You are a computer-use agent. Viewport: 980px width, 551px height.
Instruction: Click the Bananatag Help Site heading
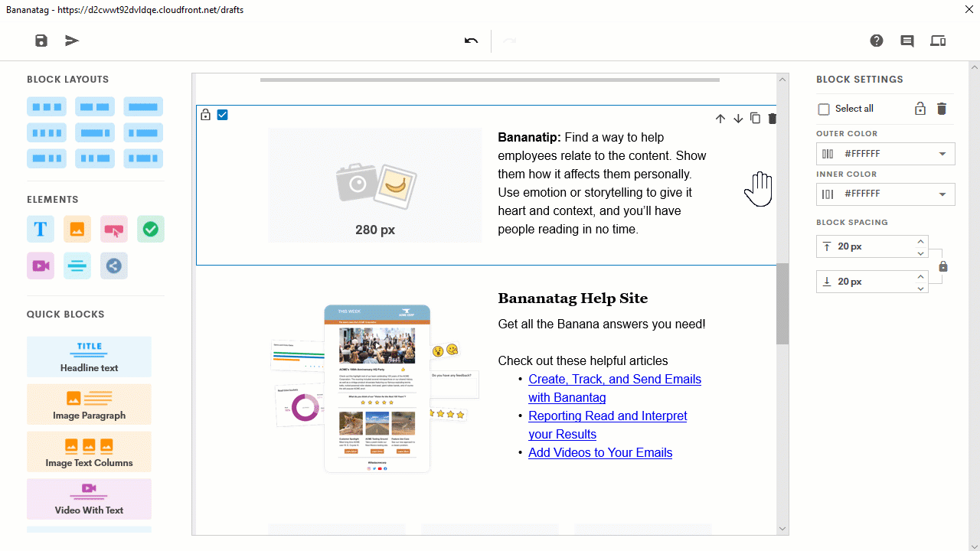[x=573, y=298]
